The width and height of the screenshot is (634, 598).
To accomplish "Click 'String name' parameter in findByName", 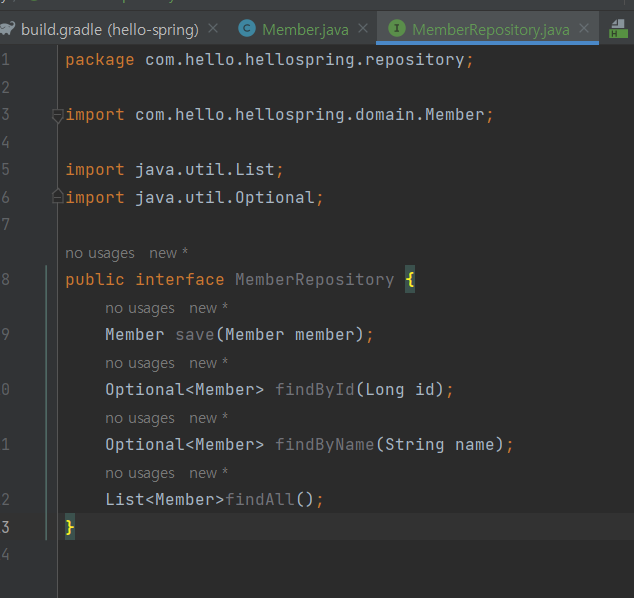I will coord(440,445).
